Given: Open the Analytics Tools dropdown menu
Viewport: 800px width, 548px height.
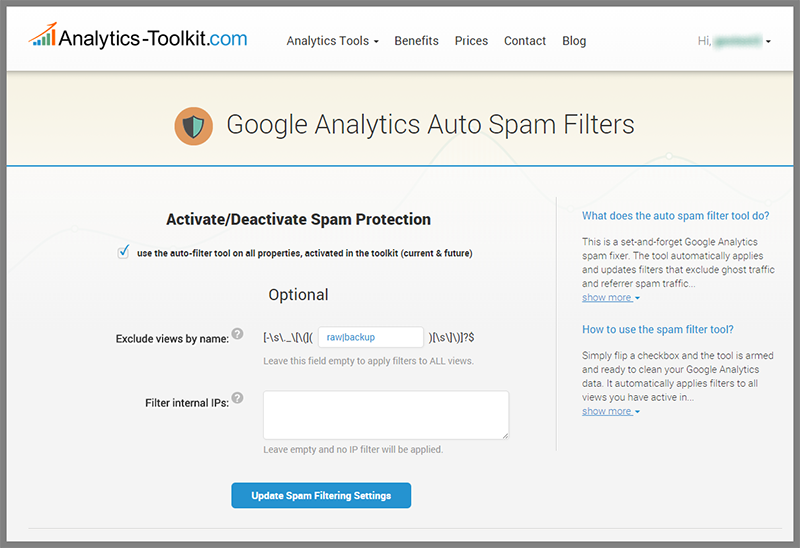Looking at the screenshot, I should [332, 41].
